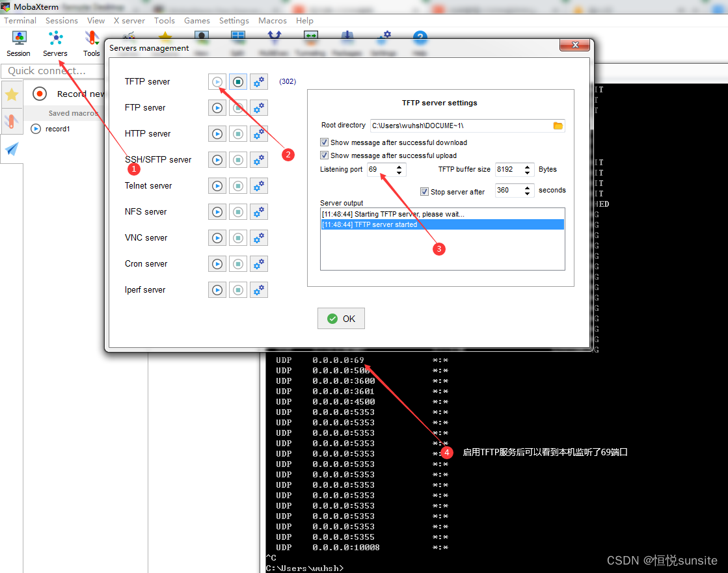Open Cron server settings gears
The width and height of the screenshot is (728, 573).
pos(259,264)
